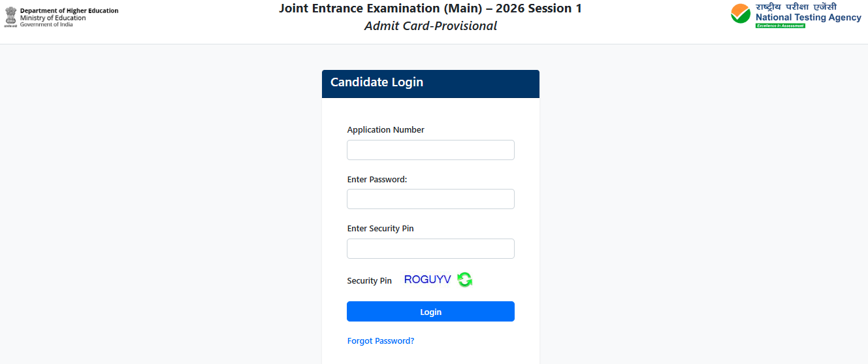
Task: Click the Hindi NTA name text
Action: point(796,7)
